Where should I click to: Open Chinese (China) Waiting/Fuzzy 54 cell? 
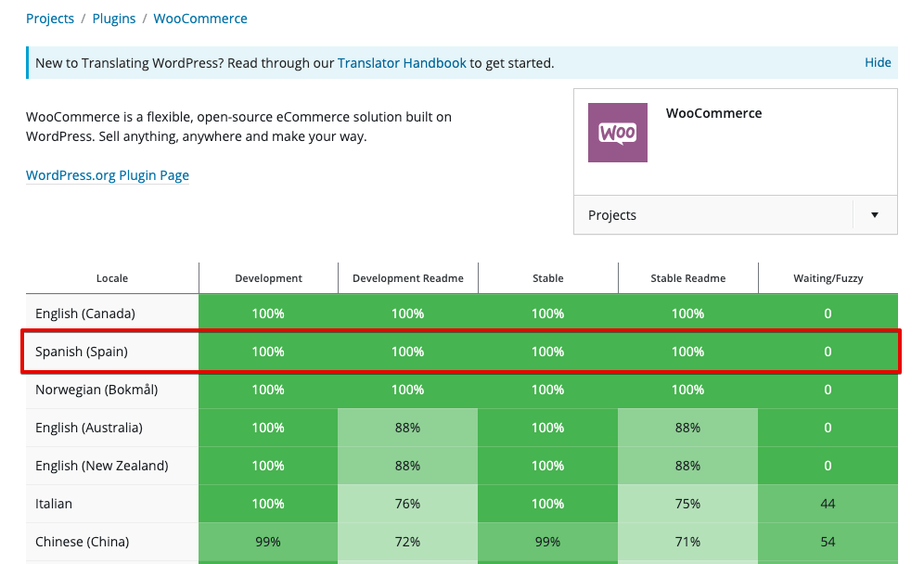(828, 542)
